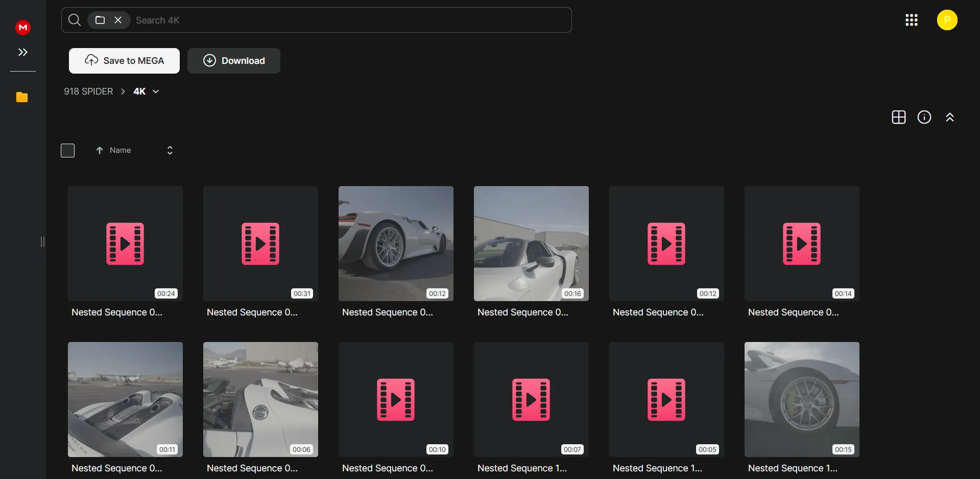The height and width of the screenshot is (479, 980).
Task: Click the Download button
Action: pos(234,61)
